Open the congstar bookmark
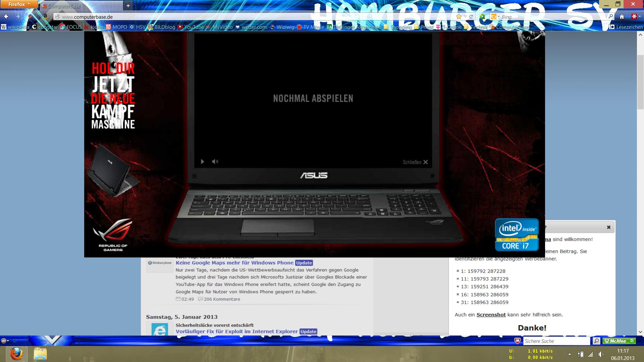Image resolution: width=644 pixels, height=362 pixels. 45,27
